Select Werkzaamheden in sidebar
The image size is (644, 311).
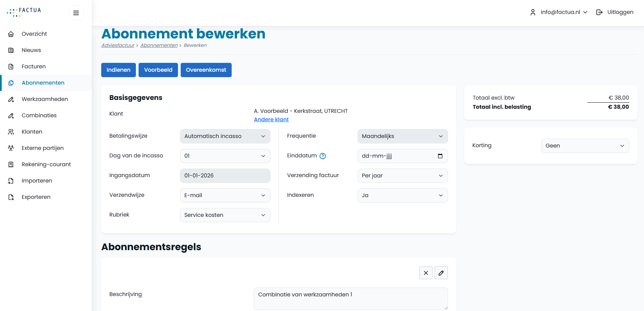(x=46, y=99)
